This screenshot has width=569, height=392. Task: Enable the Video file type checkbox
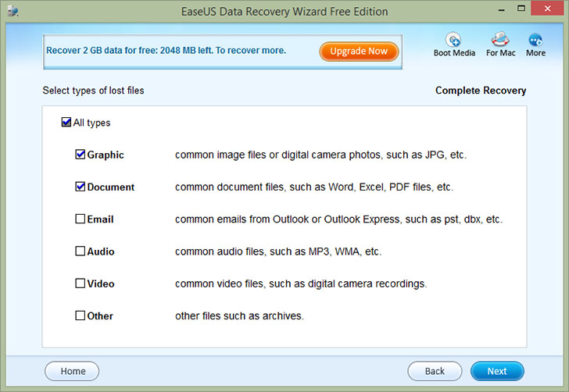pyautogui.click(x=80, y=283)
